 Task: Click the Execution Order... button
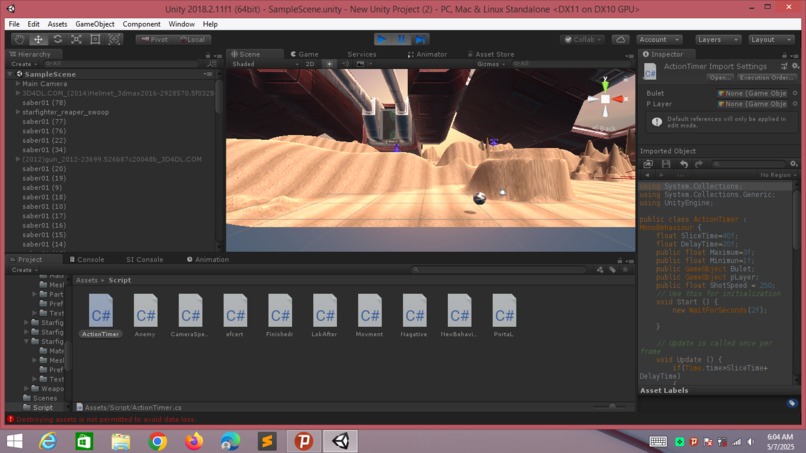coord(767,78)
